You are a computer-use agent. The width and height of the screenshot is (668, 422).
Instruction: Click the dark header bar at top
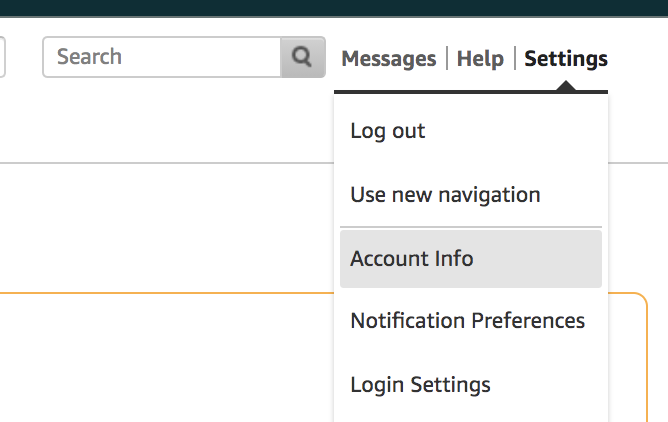tap(334, 8)
